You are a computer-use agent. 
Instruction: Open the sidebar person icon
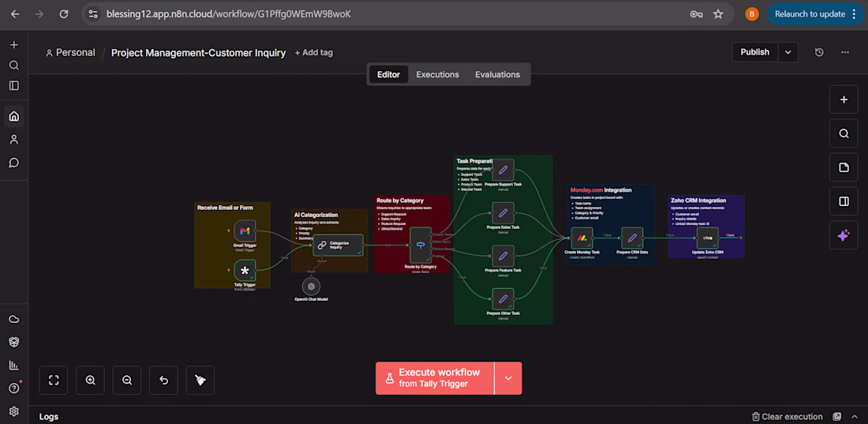14,140
